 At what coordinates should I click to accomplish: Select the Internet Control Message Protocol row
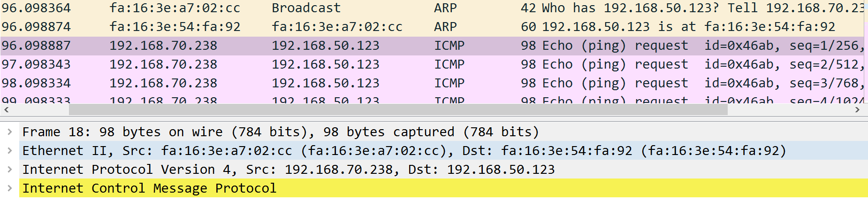click(443, 188)
